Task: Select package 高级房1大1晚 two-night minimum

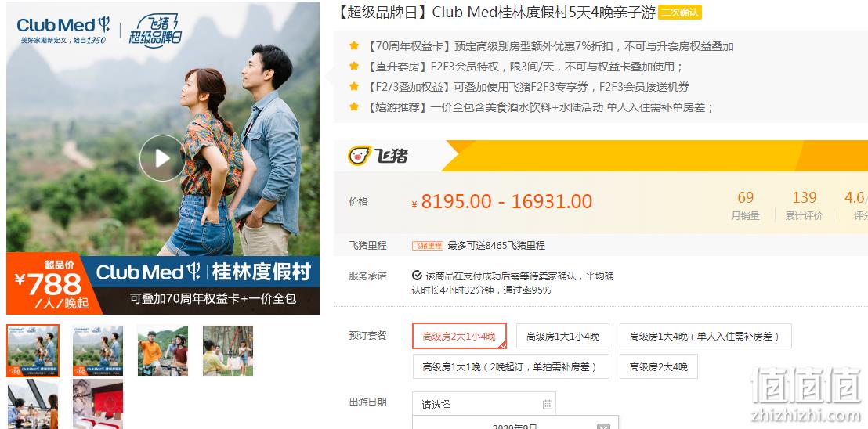Action: 511,366
